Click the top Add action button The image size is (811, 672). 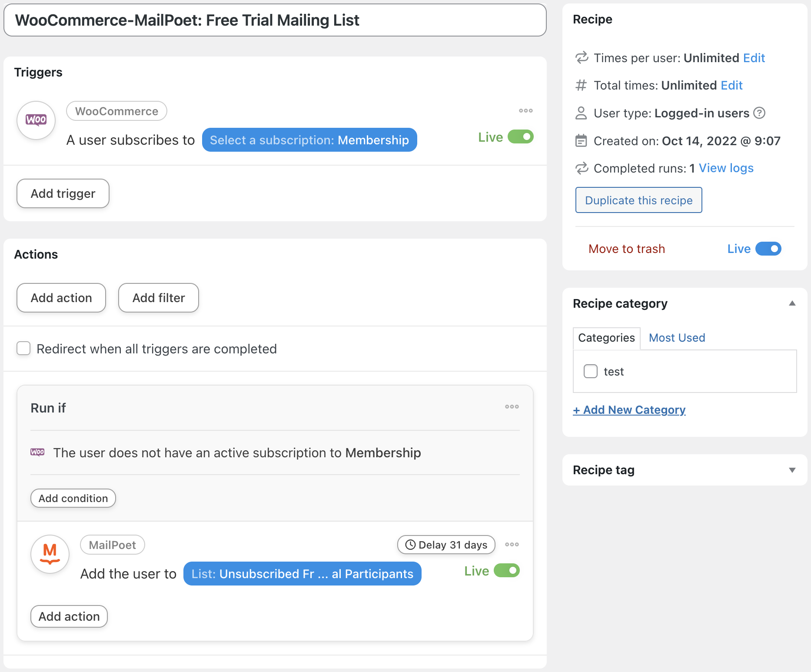[x=61, y=298]
